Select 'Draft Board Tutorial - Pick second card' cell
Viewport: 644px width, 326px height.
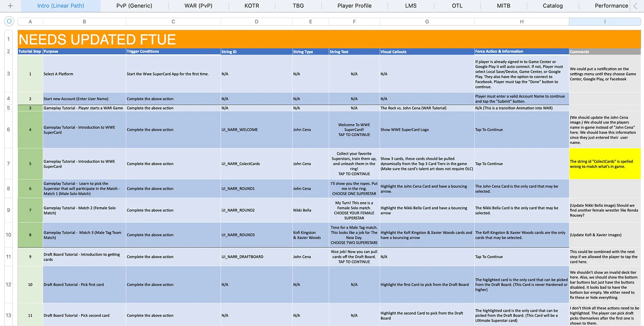[84, 316]
